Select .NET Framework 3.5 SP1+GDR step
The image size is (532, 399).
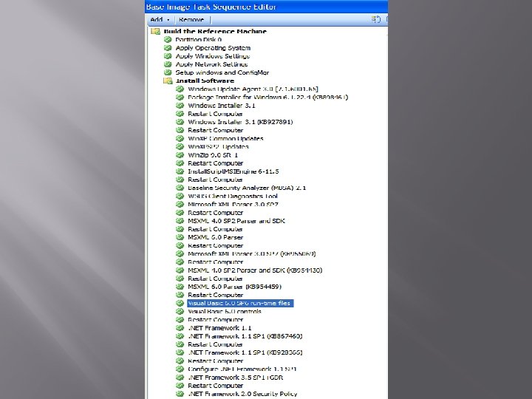pyautogui.click(x=236, y=378)
